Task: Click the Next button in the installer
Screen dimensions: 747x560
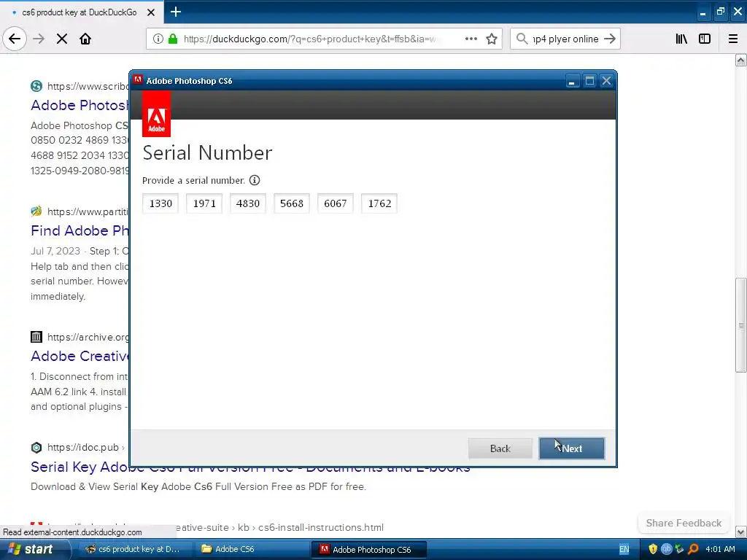Action: (572, 448)
